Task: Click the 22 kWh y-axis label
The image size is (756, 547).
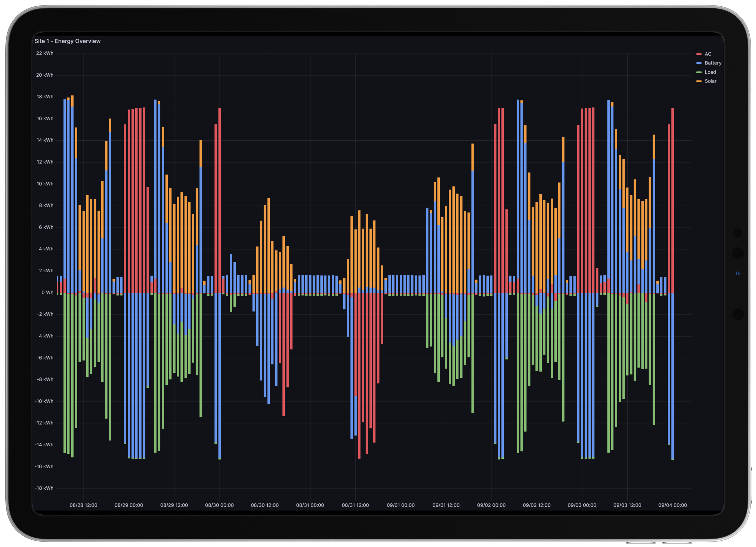Action: (x=45, y=53)
